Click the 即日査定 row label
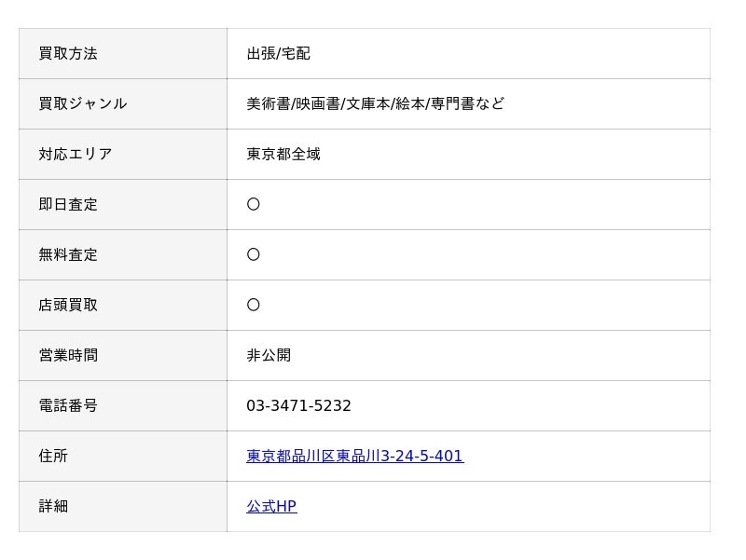Screen dimensions: 746x560 tap(68, 204)
